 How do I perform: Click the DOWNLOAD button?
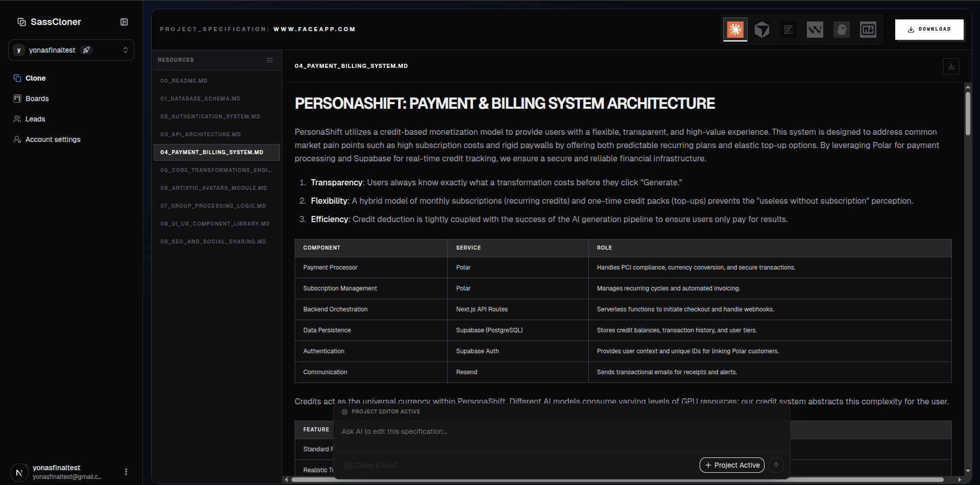tap(929, 29)
